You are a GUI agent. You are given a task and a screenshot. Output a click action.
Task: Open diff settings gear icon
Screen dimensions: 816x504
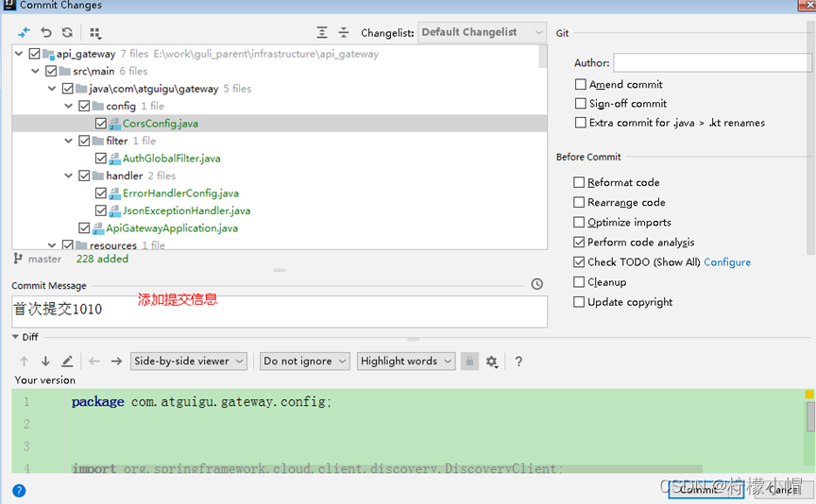(x=492, y=361)
